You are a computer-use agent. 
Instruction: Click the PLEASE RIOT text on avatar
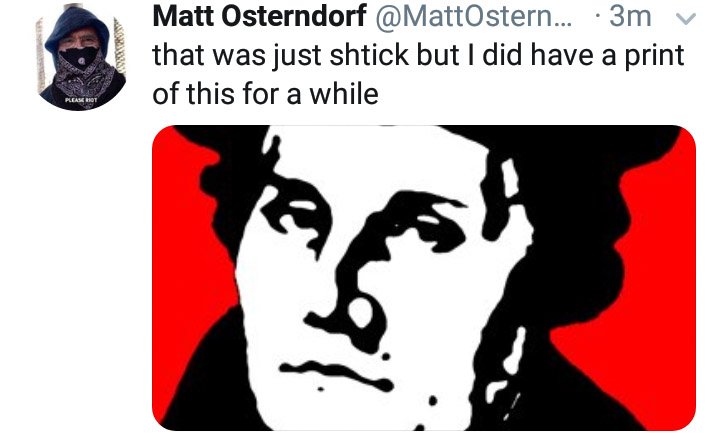[81, 100]
